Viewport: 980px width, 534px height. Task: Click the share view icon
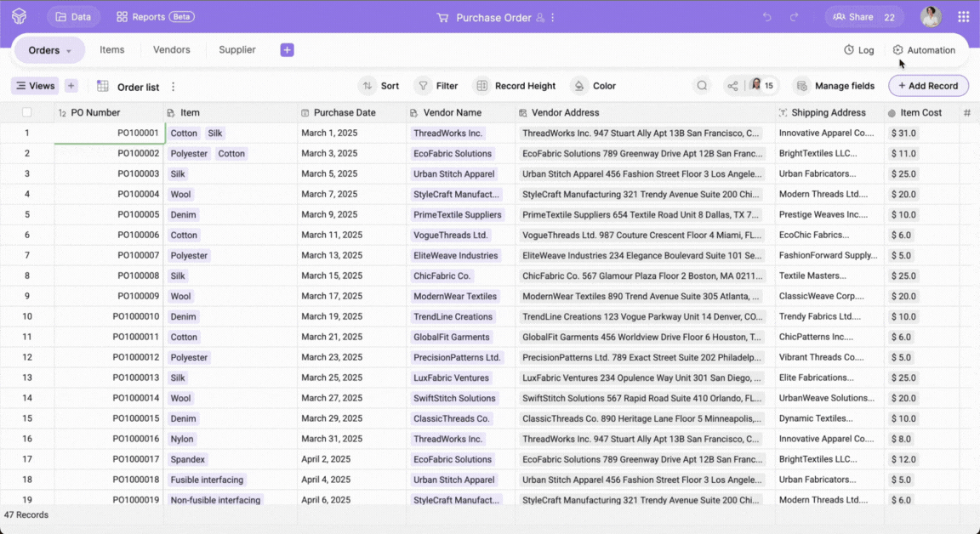[732, 86]
